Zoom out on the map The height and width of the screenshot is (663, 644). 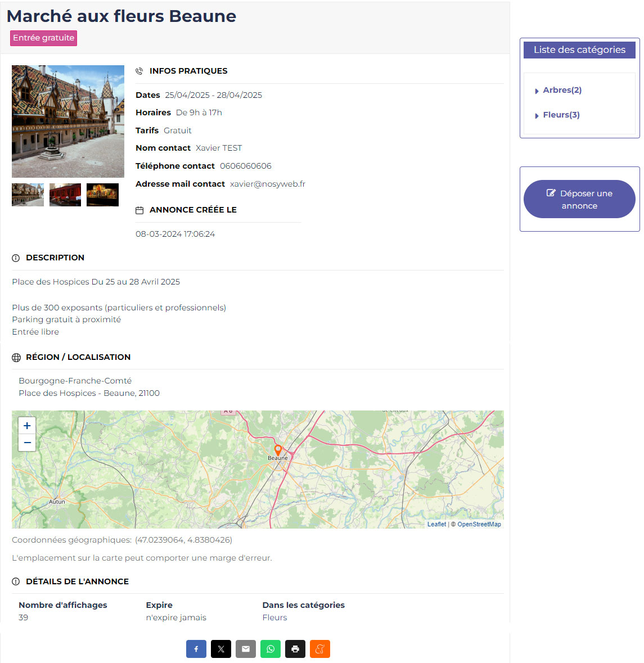click(27, 443)
